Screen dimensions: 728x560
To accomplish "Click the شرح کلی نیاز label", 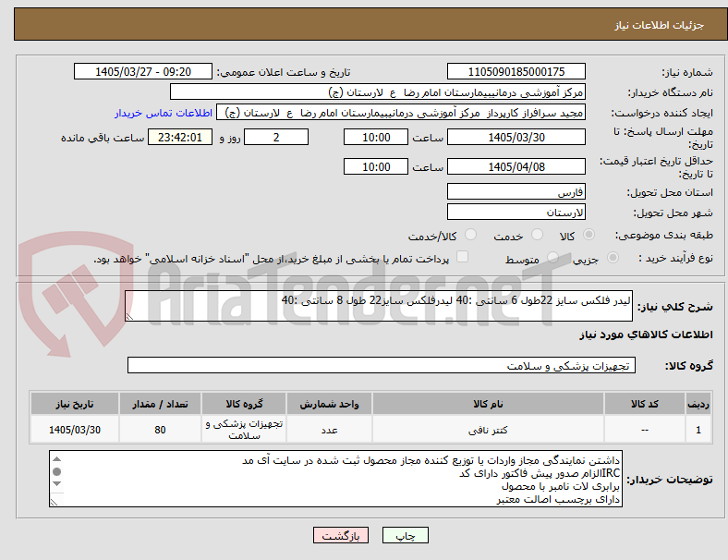I will [674, 307].
